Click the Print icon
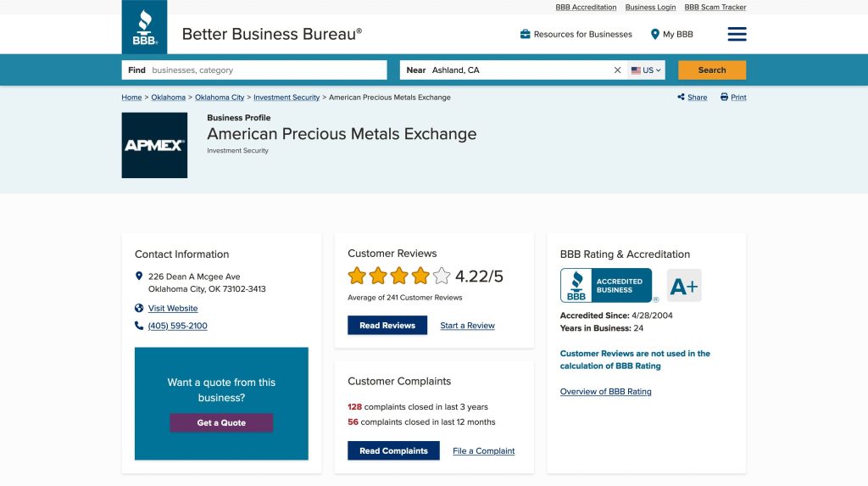The height and width of the screenshot is (486, 868). (x=724, y=98)
